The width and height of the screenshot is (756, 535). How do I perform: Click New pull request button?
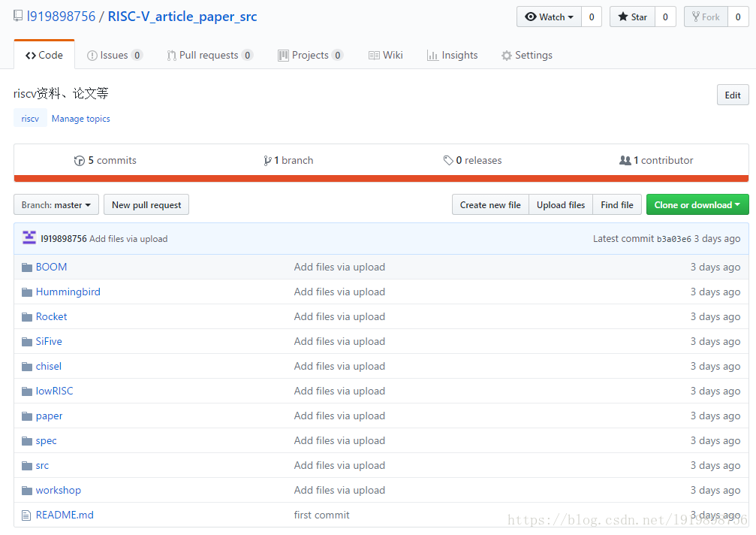tap(146, 204)
